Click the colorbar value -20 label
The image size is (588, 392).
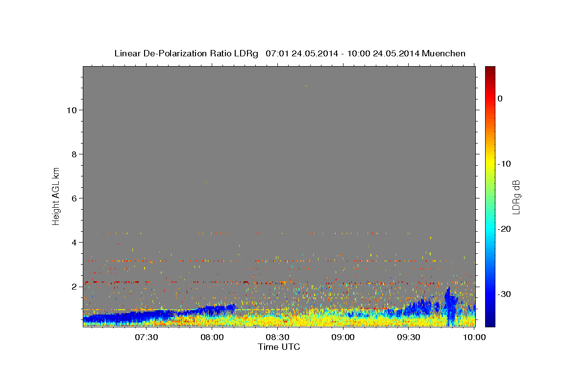pos(505,229)
